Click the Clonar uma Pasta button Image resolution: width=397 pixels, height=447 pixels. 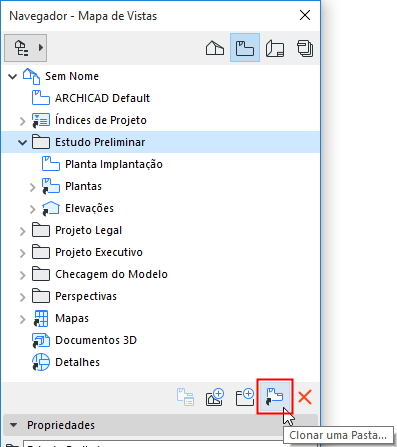(275, 397)
